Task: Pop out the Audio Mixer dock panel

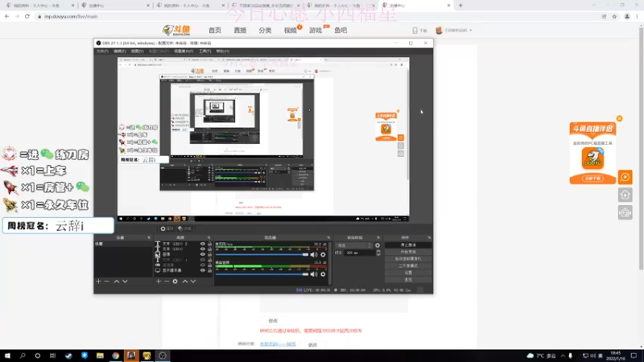Action: tap(328, 237)
